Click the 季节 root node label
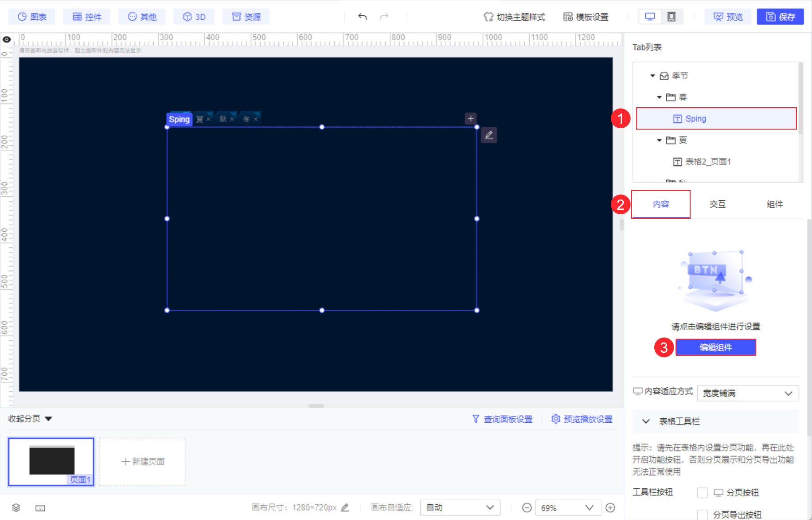 click(680, 76)
